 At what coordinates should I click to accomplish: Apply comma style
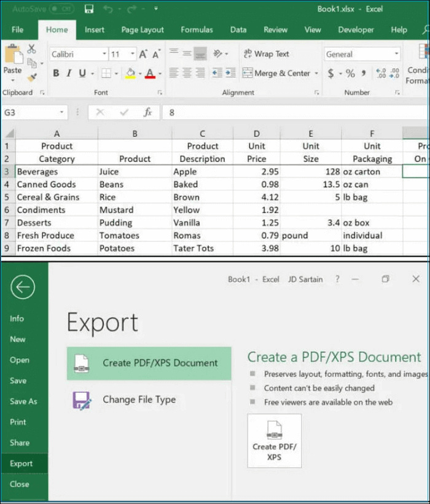(x=364, y=73)
